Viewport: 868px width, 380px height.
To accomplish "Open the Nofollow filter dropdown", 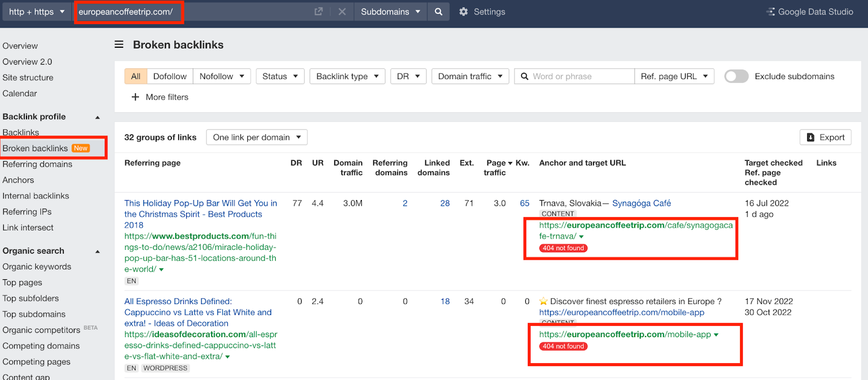I will (222, 76).
